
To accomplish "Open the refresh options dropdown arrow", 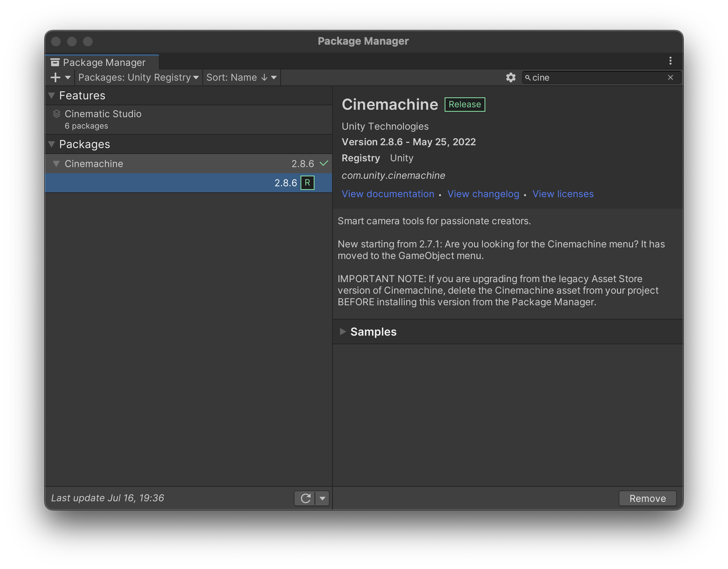I will click(322, 498).
